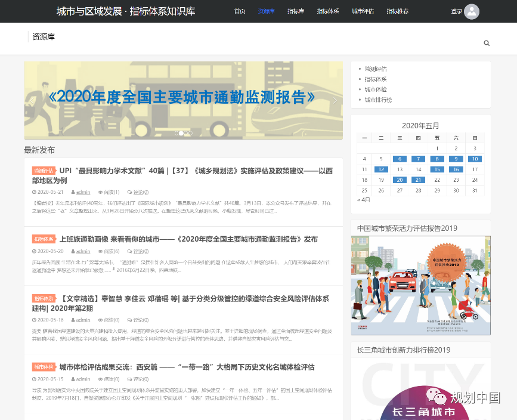Click 城市体检 tag on the 西安篇 article
This screenshot has height=420, width=517.
coord(44,367)
